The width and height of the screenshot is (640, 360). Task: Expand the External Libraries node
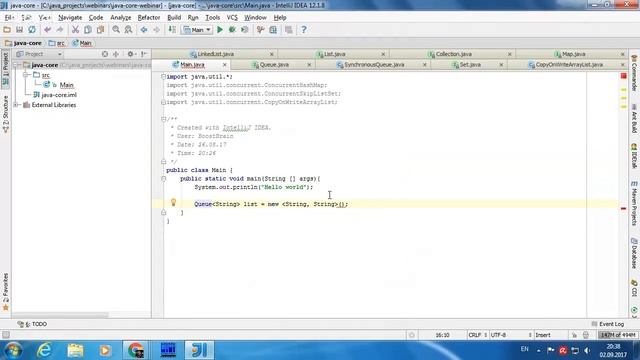pos(17,105)
